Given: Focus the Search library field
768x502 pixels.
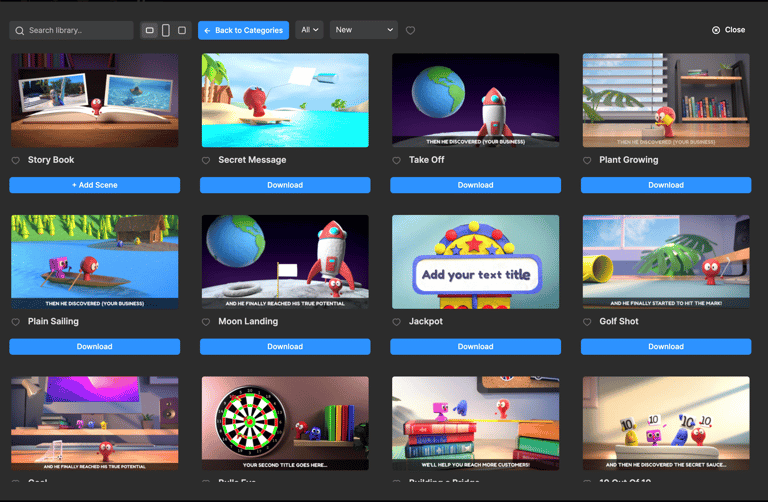Looking at the screenshot, I should click(x=72, y=30).
